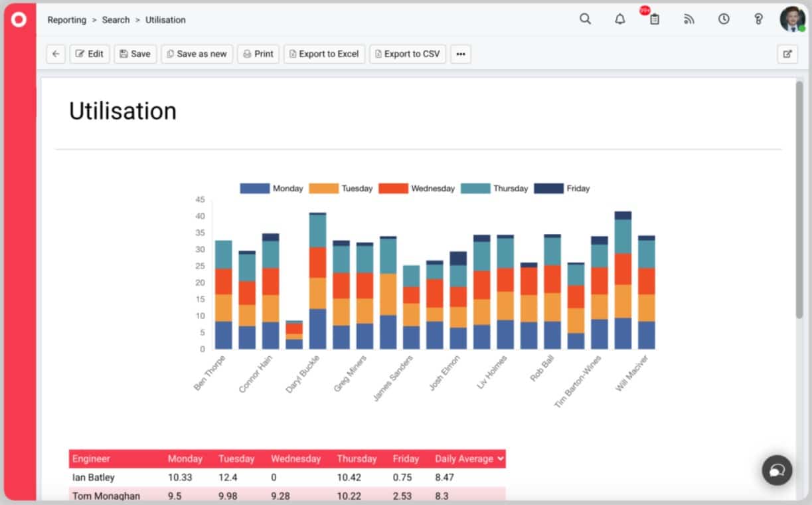Toggle Wednesday series in chart legend
The width and height of the screenshot is (812, 505).
click(x=417, y=188)
